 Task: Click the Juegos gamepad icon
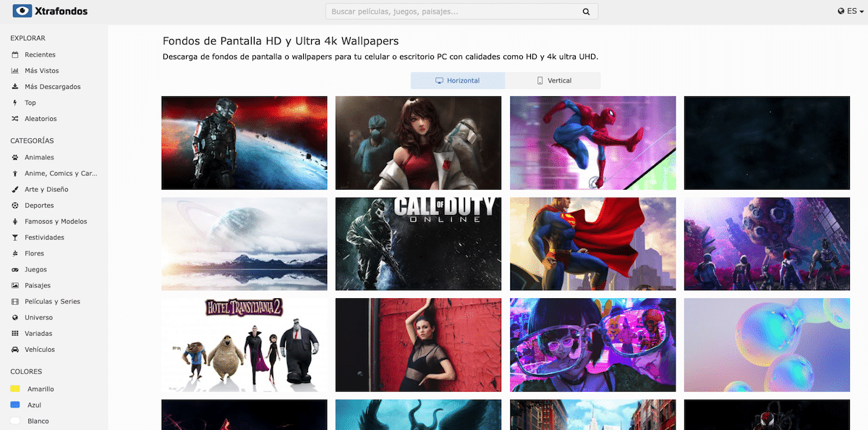point(15,269)
